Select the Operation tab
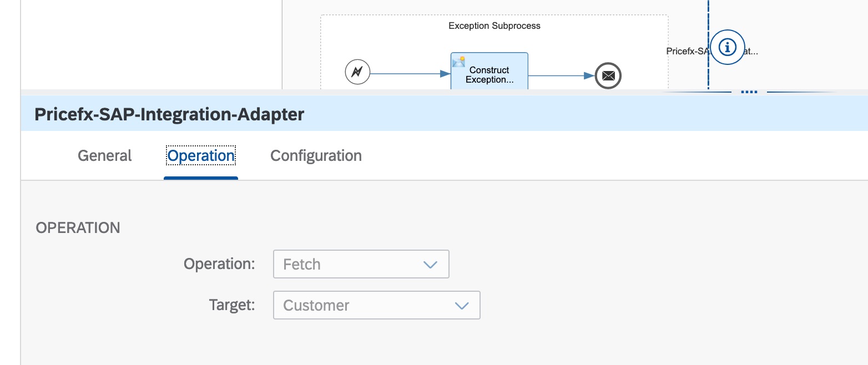This screenshot has width=868, height=365. [x=201, y=156]
